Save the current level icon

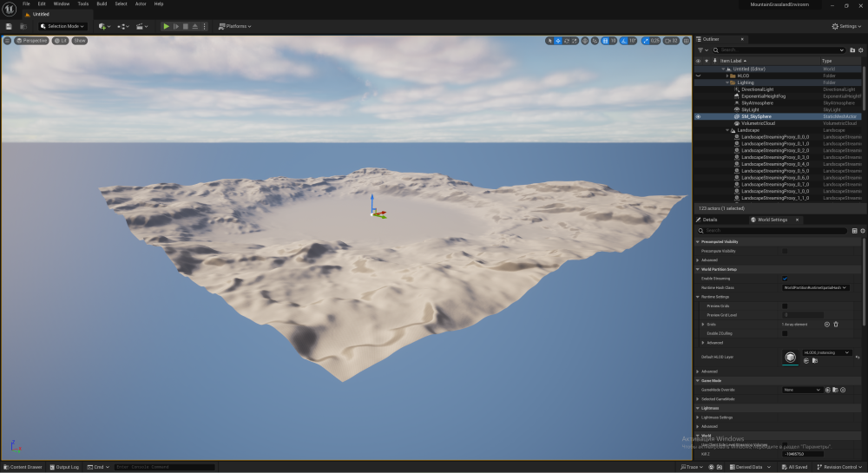[x=9, y=26]
